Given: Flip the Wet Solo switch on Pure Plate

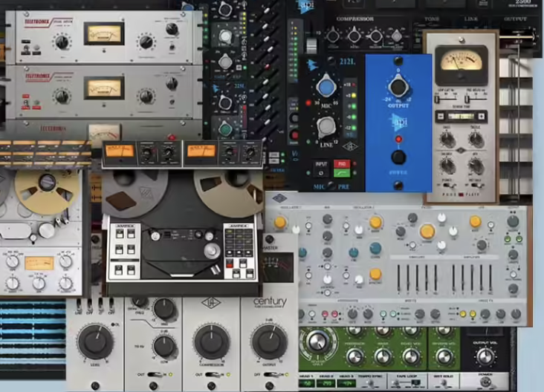Looking at the screenshot, I should tap(476, 186).
